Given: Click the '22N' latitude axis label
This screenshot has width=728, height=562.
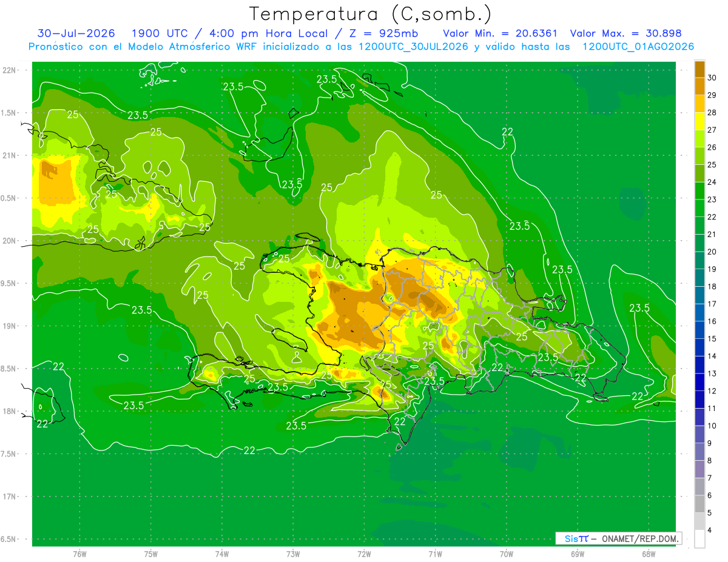Looking at the screenshot, I should click(x=10, y=70).
